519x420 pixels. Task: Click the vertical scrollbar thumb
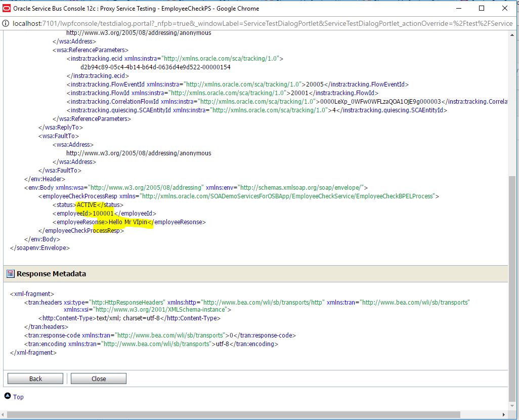click(512, 288)
